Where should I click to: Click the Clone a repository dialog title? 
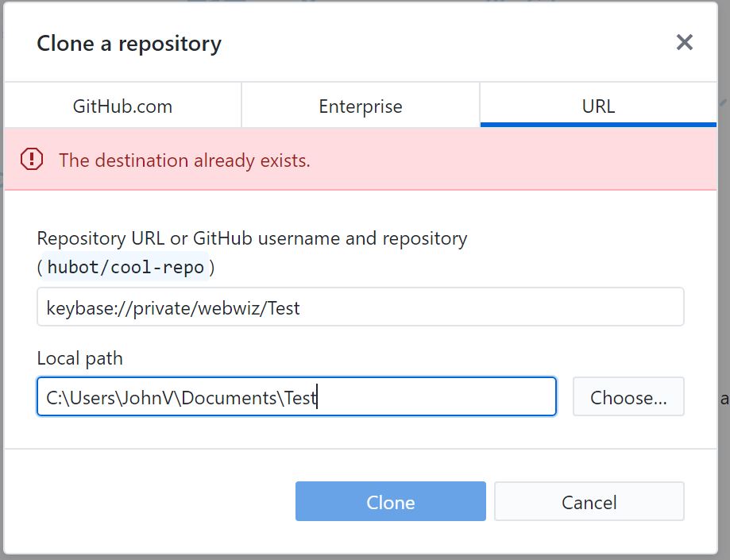click(129, 43)
